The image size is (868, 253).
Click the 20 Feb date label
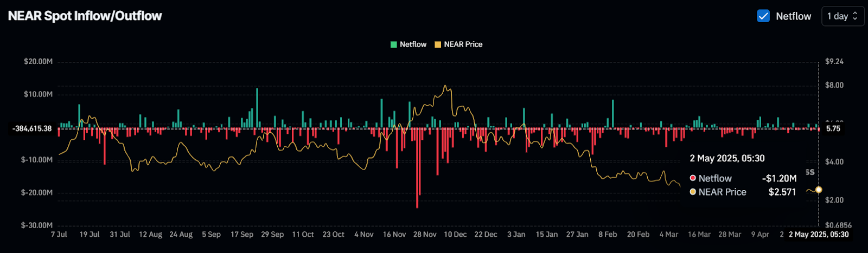(x=638, y=235)
